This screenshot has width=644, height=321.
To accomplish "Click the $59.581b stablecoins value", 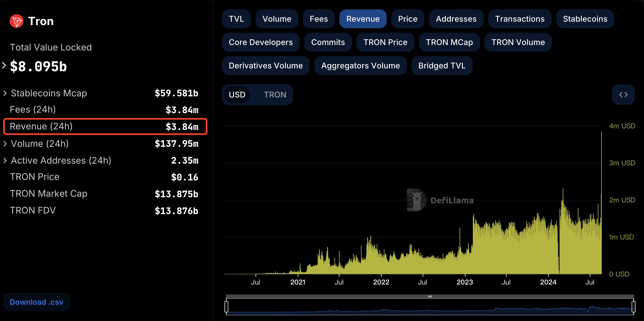I will (176, 93).
